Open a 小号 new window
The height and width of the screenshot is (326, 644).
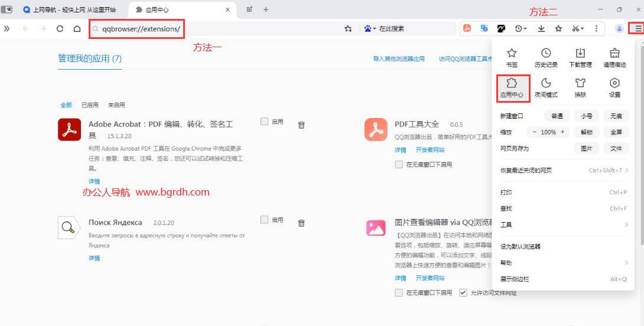587,116
